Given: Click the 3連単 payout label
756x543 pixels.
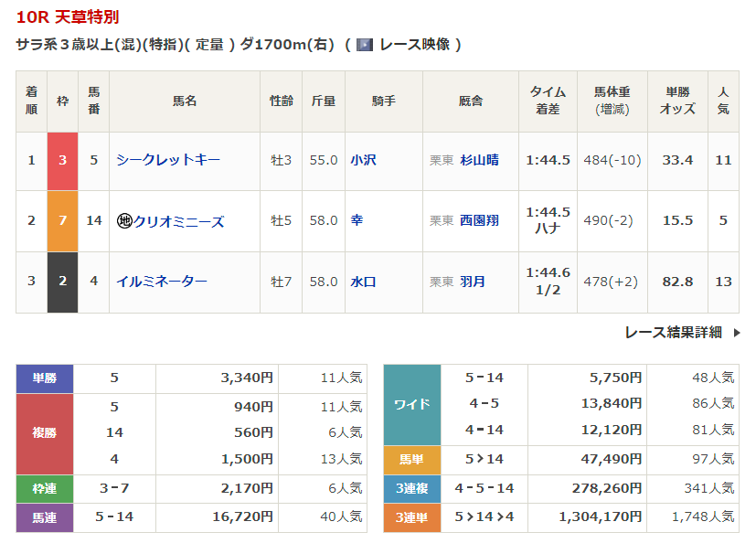Looking at the screenshot, I should (x=411, y=518).
